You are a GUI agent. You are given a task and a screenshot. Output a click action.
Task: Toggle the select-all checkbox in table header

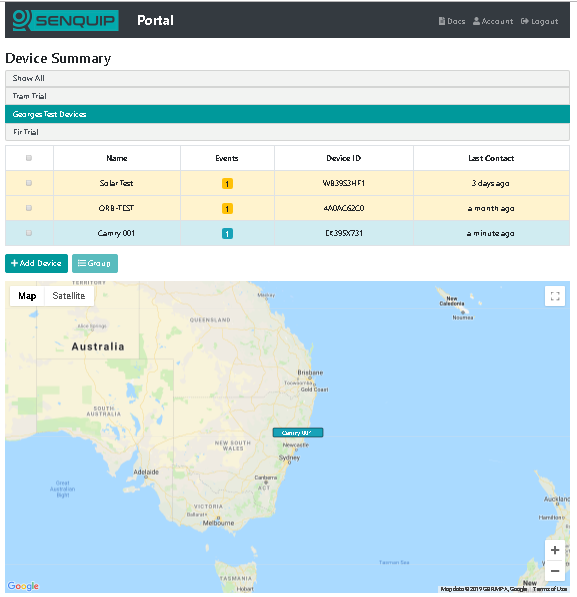coord(29,158)
